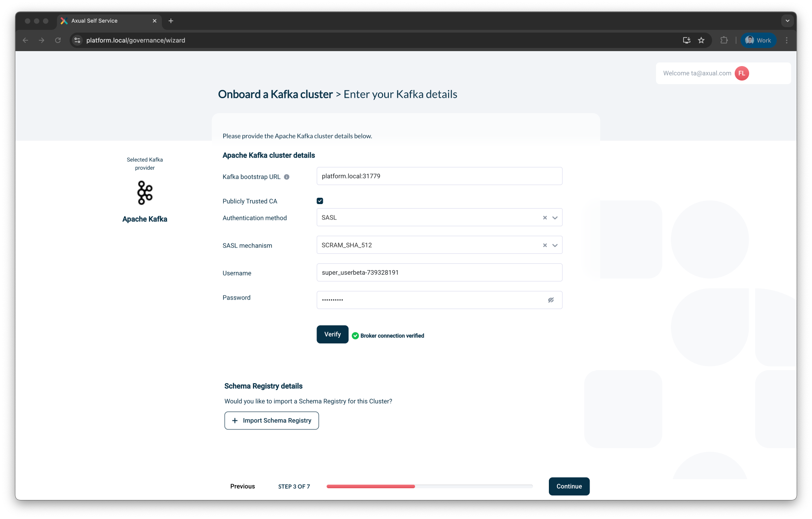Click the install app icon in address bar
This screenshot has height=519, width=812.
(x=686, y=40)
